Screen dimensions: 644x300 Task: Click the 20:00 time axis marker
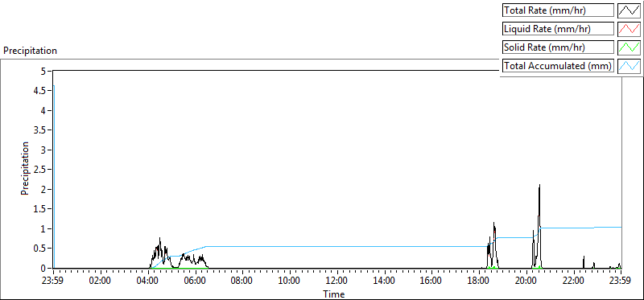point(526,282)
